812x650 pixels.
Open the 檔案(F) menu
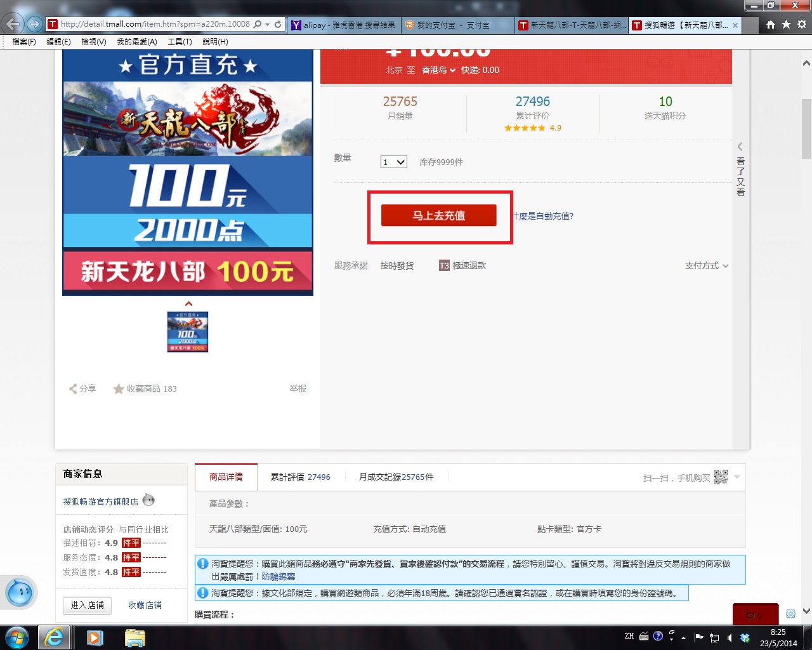tap(24, 41)
